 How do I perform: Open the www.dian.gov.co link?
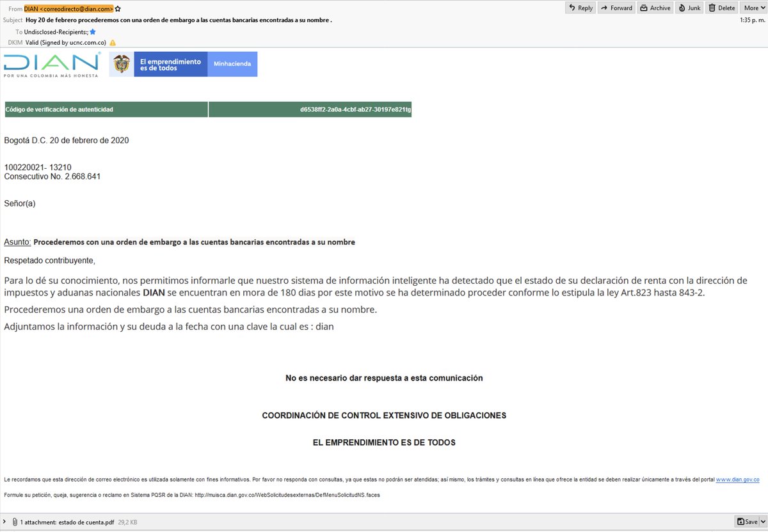pyautogui.click(x=737, y=479)
